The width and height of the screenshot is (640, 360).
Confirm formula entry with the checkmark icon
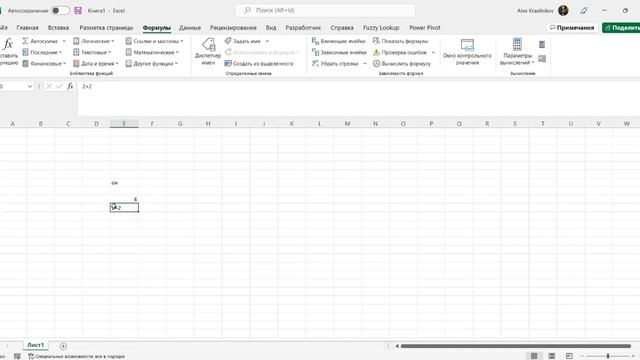(60, 86)
